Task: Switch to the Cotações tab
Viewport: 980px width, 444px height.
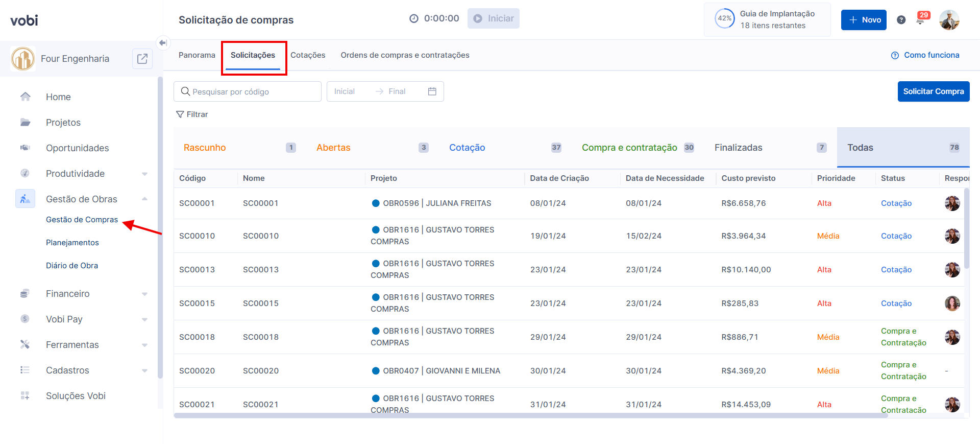Action: coord(308,55)
